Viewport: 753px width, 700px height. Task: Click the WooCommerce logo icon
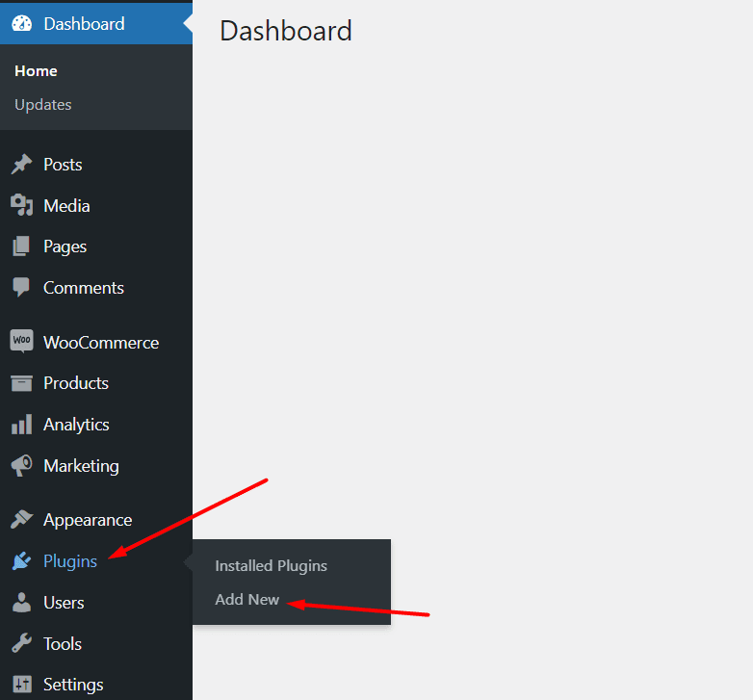21,342
